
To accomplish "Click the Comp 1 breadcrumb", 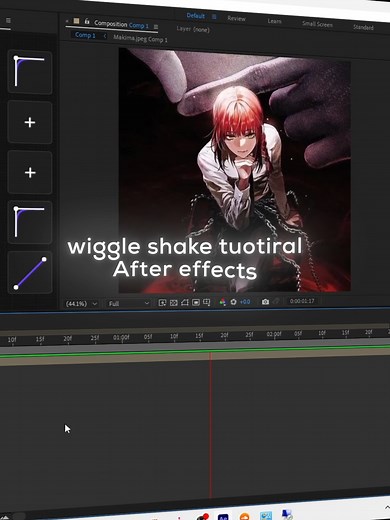I will coord(85,35).
